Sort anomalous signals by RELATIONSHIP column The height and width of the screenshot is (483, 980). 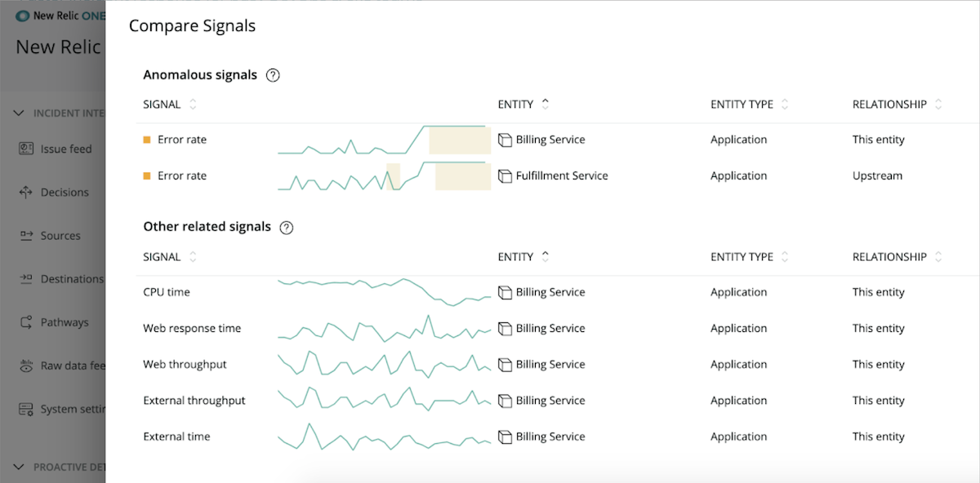pyautogui.click(x=938, y=104)
